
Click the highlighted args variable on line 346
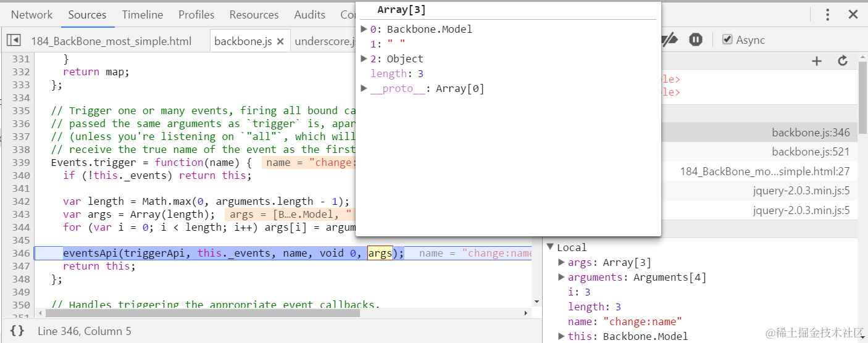click(380, 253)
